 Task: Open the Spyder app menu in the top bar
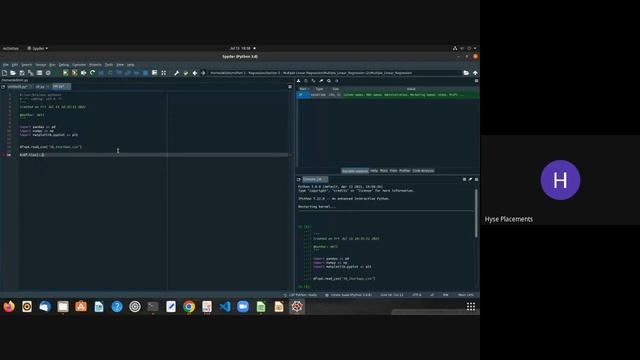click(x=38, y=48)
